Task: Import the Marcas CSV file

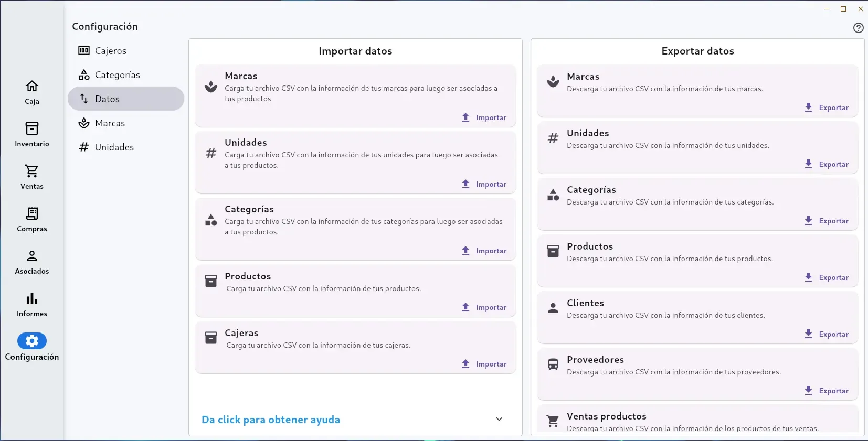Action: click(484, 117)
